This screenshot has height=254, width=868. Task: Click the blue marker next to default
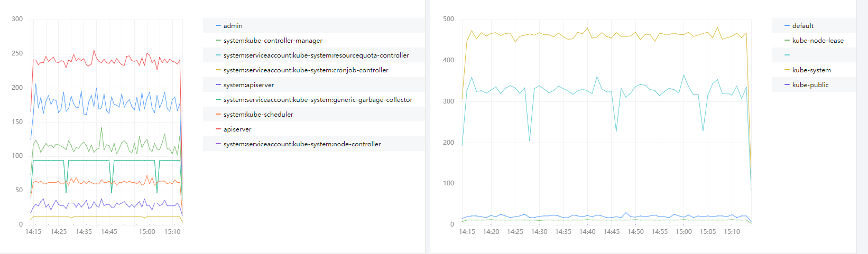tap(787, 26)
